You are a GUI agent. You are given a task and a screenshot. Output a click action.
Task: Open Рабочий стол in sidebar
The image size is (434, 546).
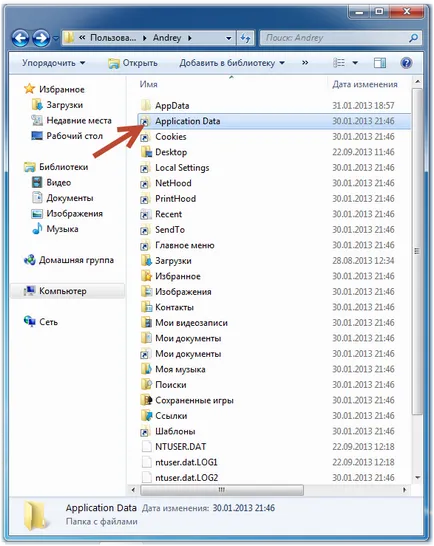coord(74,136)
